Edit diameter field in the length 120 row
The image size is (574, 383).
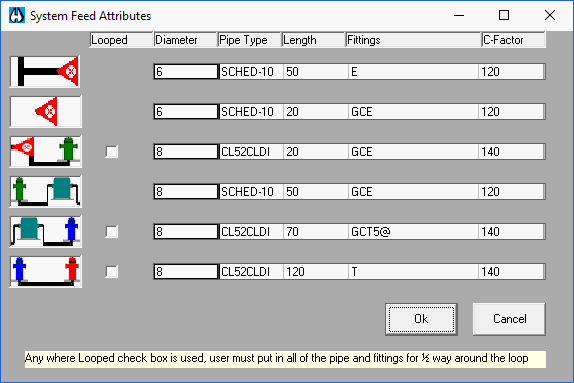(x=186, y=272)
